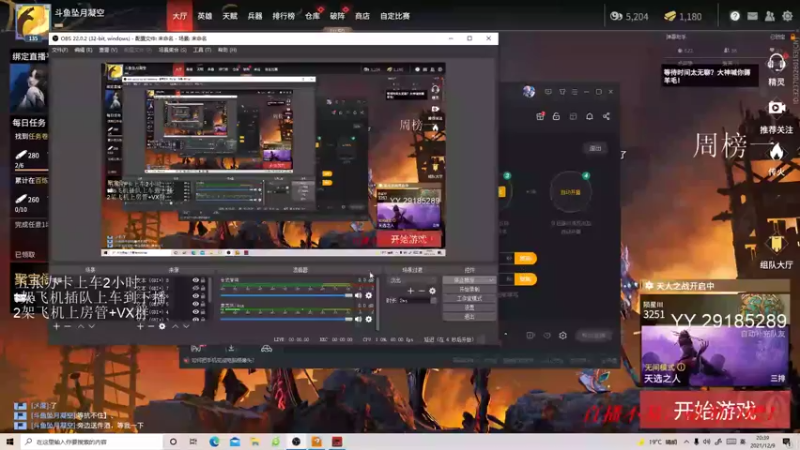800x450 pixels.
Task: Open the 英雄 (Heroes) tab in the game
Action: (x=205, y=16)
